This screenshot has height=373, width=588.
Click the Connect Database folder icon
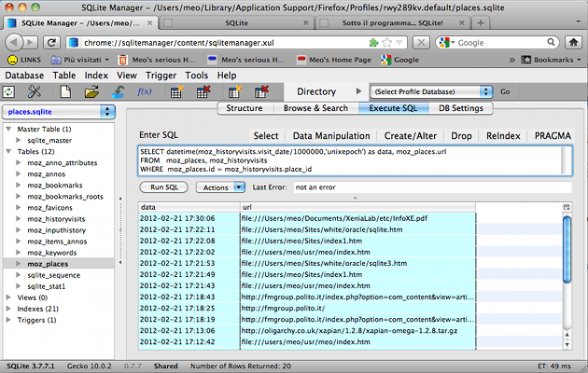(91, 91)
